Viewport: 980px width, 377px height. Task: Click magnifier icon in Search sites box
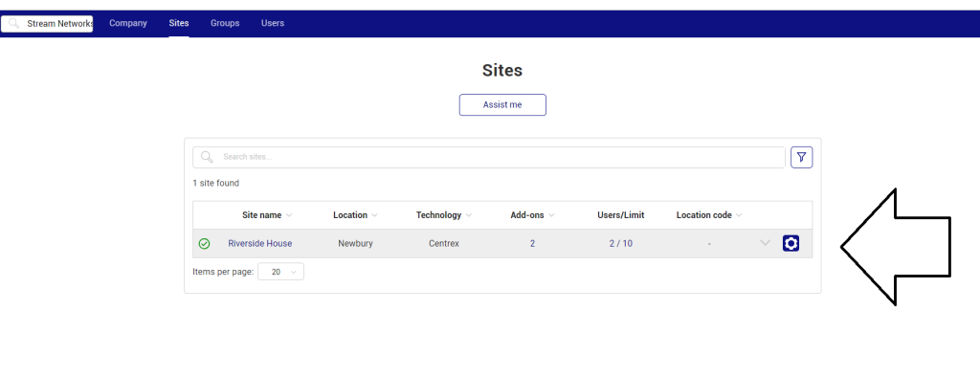[x=207, y=157]
